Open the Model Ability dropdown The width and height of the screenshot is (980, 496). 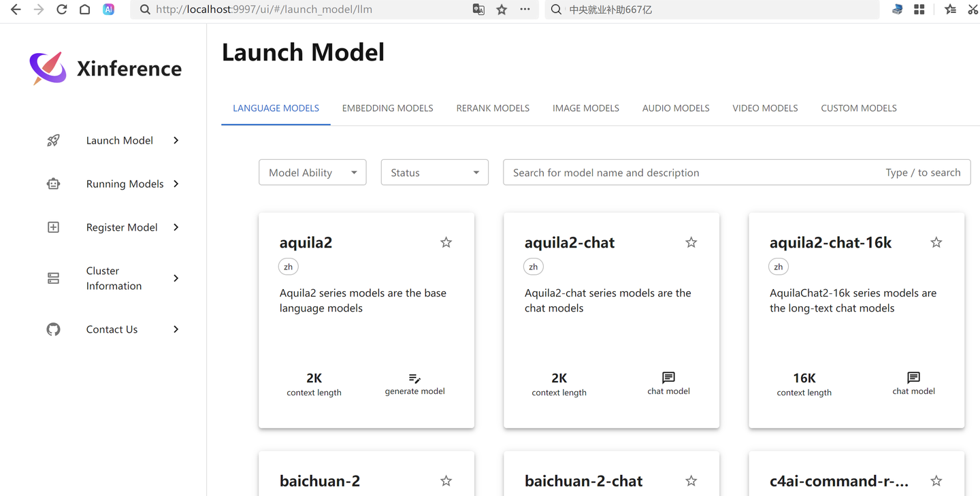pyautogui.click(x=312, y=173)
